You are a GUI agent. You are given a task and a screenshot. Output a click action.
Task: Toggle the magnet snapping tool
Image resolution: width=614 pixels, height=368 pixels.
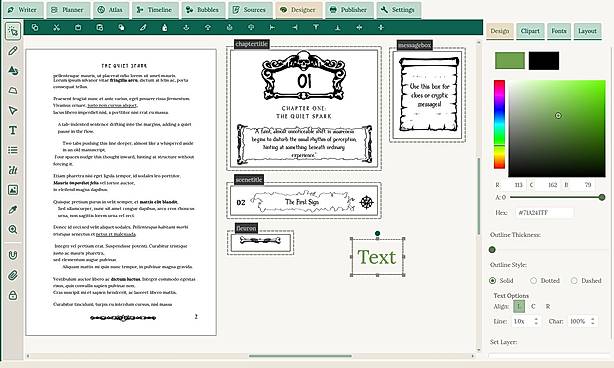13,255
